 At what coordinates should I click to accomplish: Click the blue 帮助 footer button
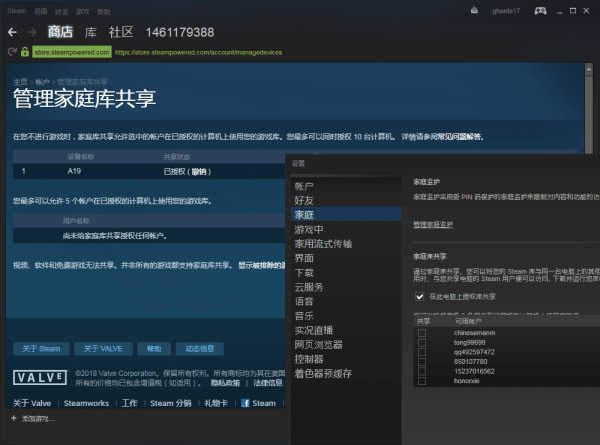pyautogui.click(x=154, y=349)
